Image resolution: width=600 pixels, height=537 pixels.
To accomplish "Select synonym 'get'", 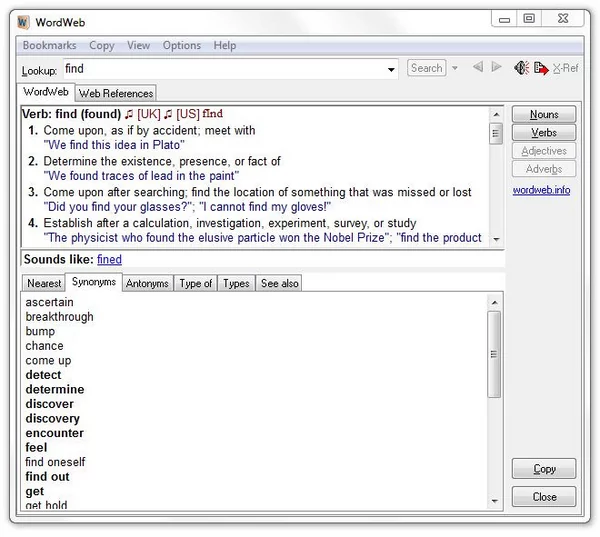I will pos(34,491).
